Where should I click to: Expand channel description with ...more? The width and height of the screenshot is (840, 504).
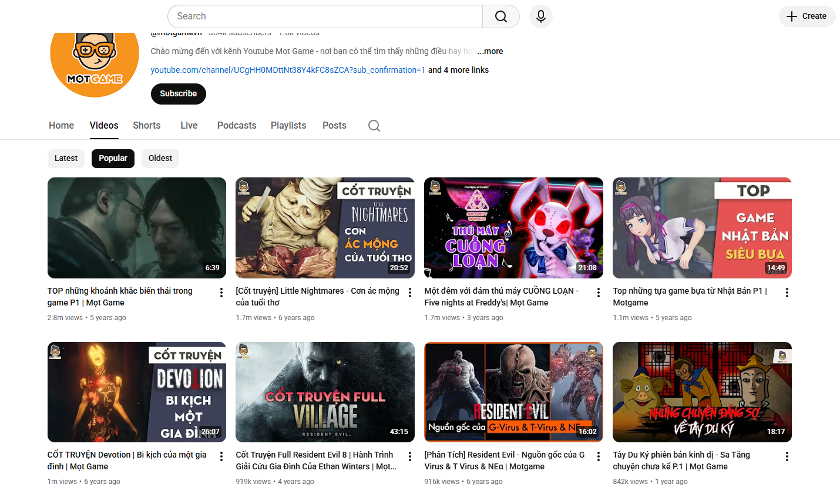pos(490,51)
